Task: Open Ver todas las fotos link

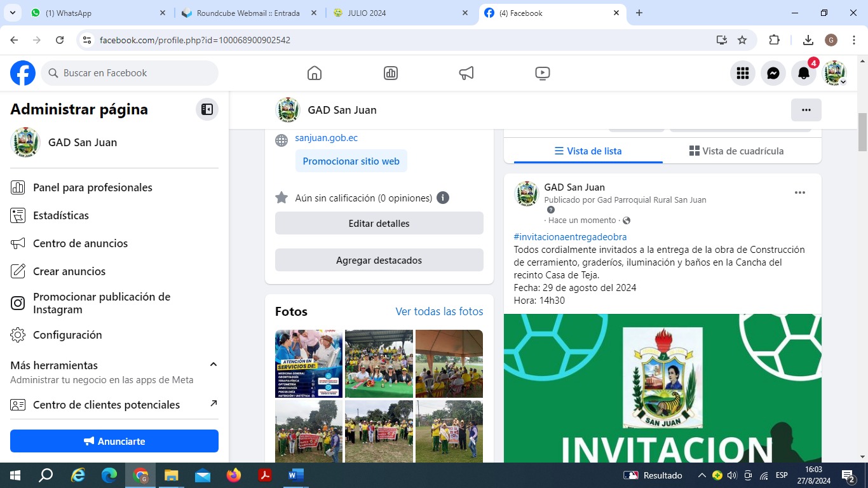Action: click(439, 311)
